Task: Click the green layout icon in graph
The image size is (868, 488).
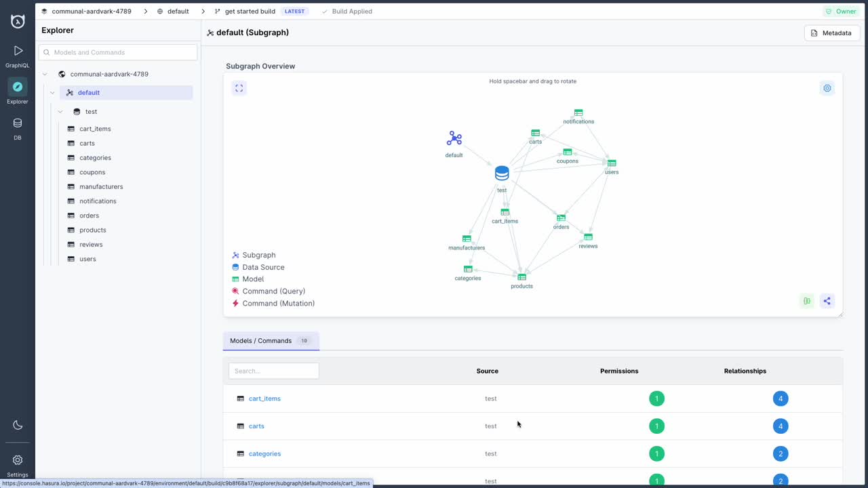Action: pos(807,301)
